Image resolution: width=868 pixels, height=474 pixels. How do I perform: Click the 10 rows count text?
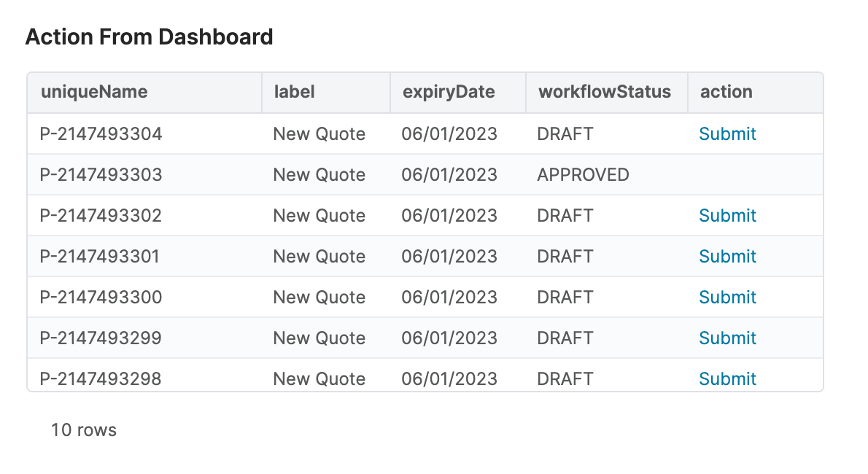tap(84, 430)
